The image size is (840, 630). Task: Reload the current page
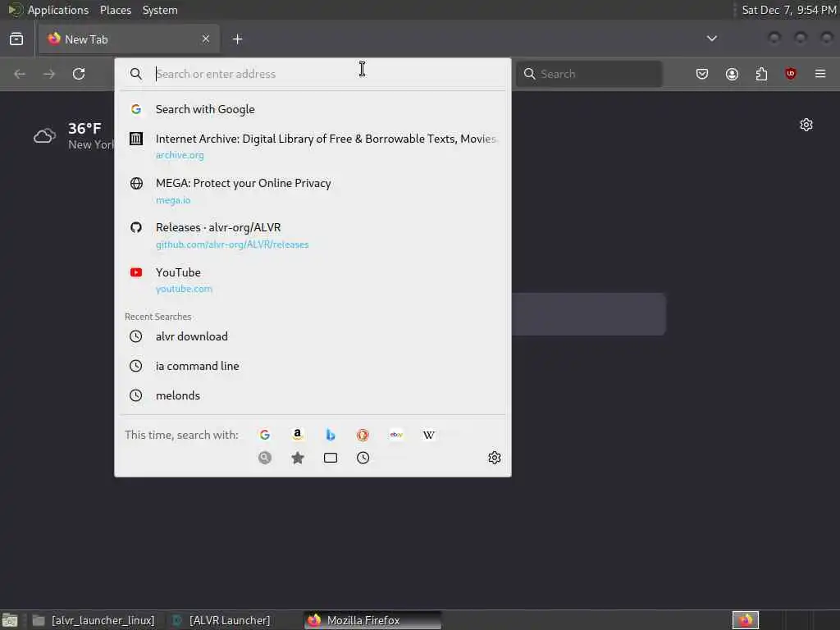[79, 74]
